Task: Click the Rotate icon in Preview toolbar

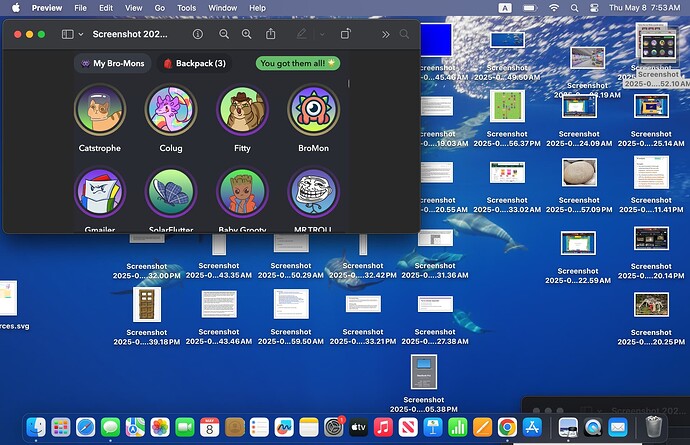Action: coord(346,34)
